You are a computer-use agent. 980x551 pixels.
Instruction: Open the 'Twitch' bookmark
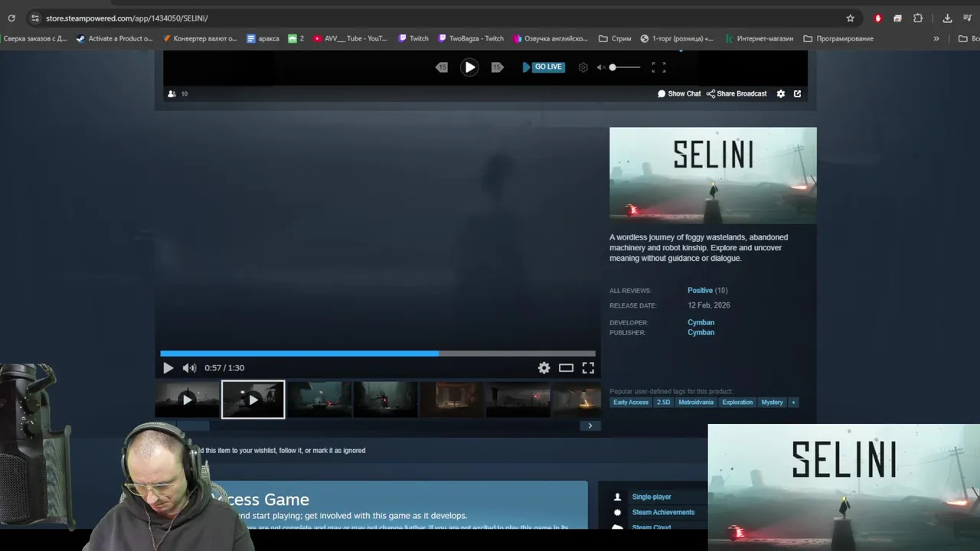tap(413, 38)
